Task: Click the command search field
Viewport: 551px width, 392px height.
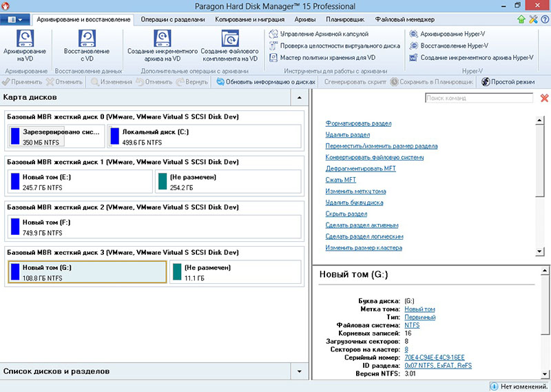Action: [x=479, y=99]
